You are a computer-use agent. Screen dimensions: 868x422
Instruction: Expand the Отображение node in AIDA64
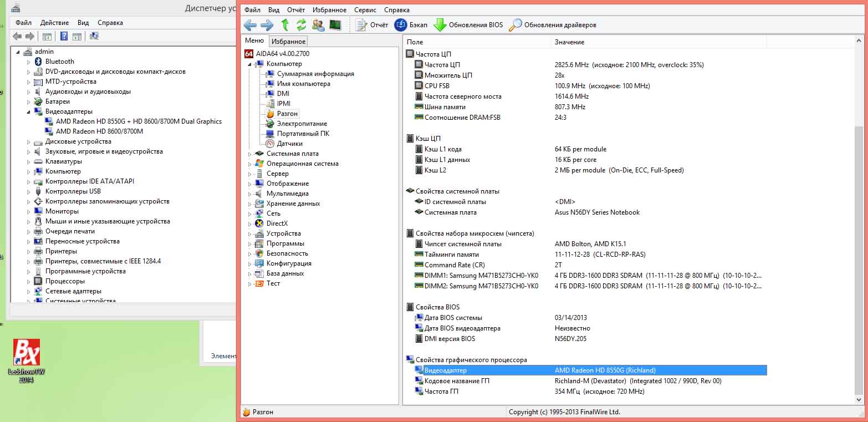tap(250, 184)
